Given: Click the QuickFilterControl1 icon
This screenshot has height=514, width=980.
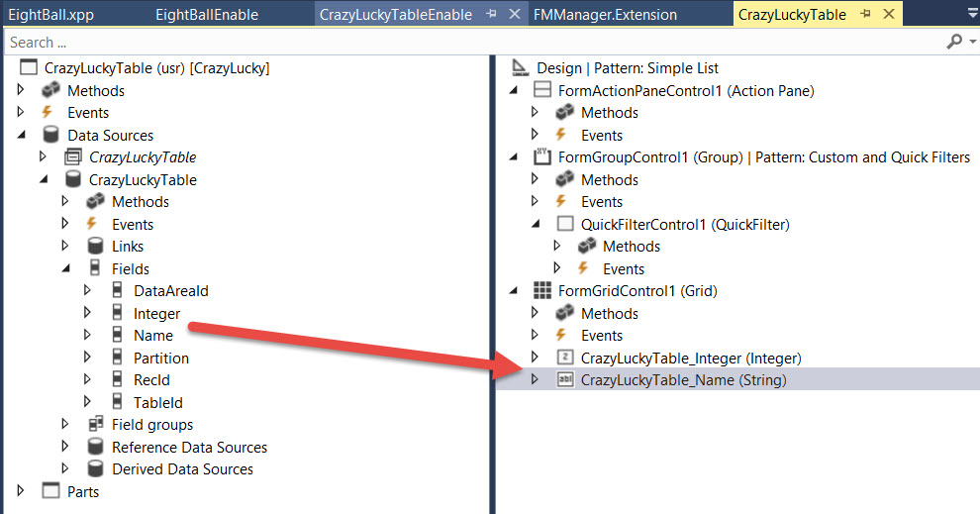Looking at the screenshot, I should click(x=564, y=224).
